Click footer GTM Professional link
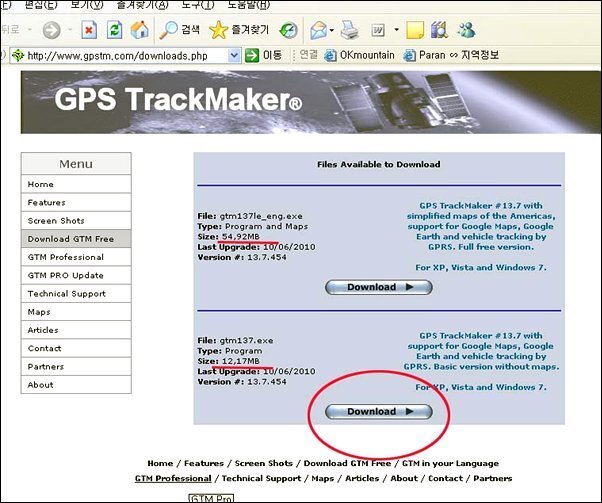The image size is (602, 503). (173, 478)
